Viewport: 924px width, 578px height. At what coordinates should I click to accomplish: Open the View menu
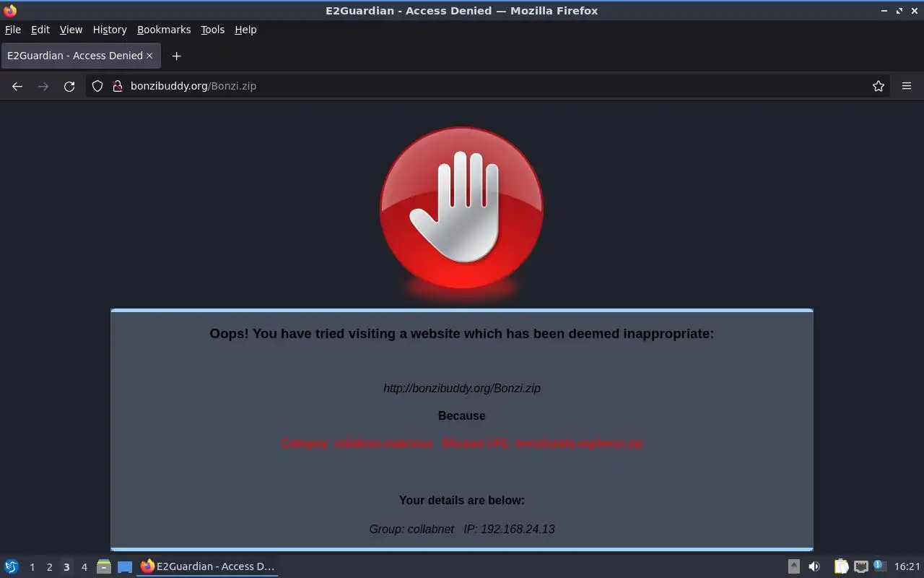pyautogui.click(x=71, y=30)
